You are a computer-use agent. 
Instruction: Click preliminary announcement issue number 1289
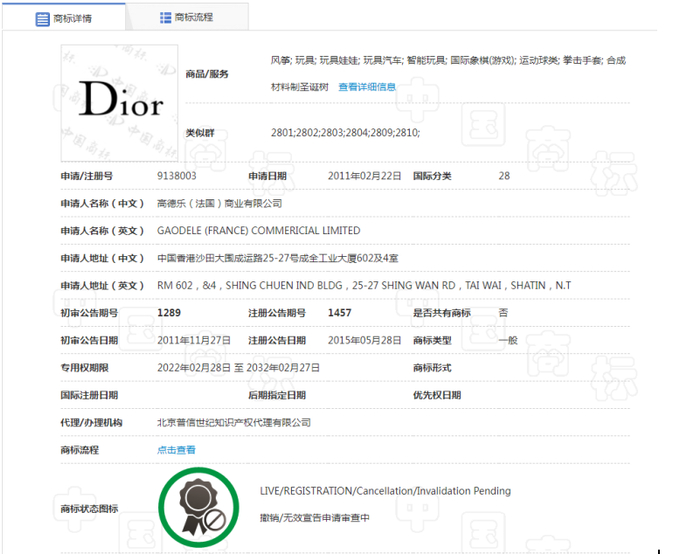pos(169,313)
